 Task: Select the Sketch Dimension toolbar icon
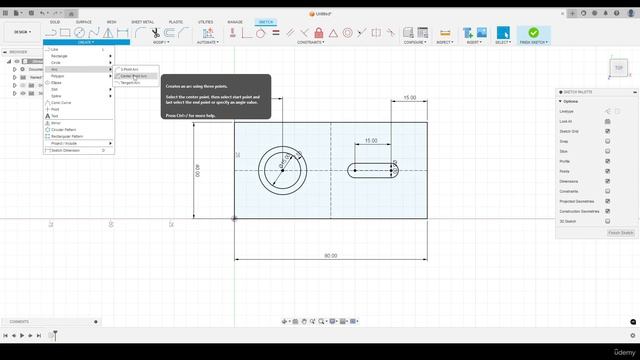(x=122, y=33)
